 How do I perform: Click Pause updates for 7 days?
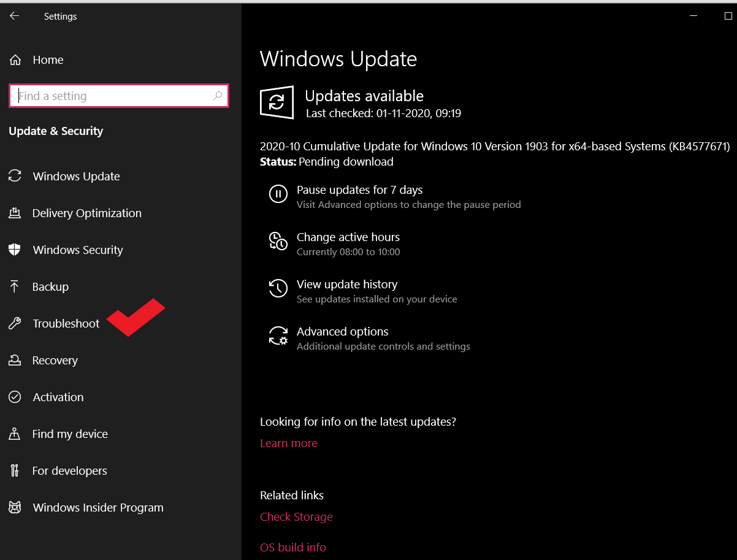click(359, 190)
